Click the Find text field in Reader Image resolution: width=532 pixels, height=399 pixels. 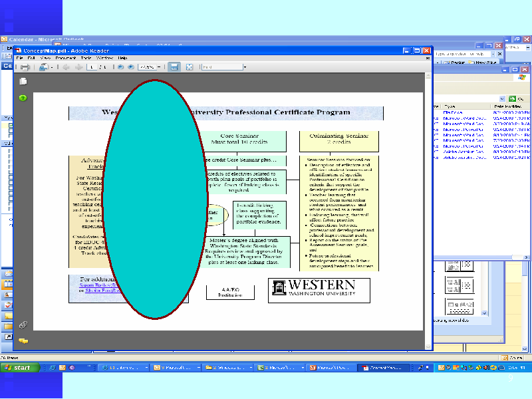[x=222, y=67]
